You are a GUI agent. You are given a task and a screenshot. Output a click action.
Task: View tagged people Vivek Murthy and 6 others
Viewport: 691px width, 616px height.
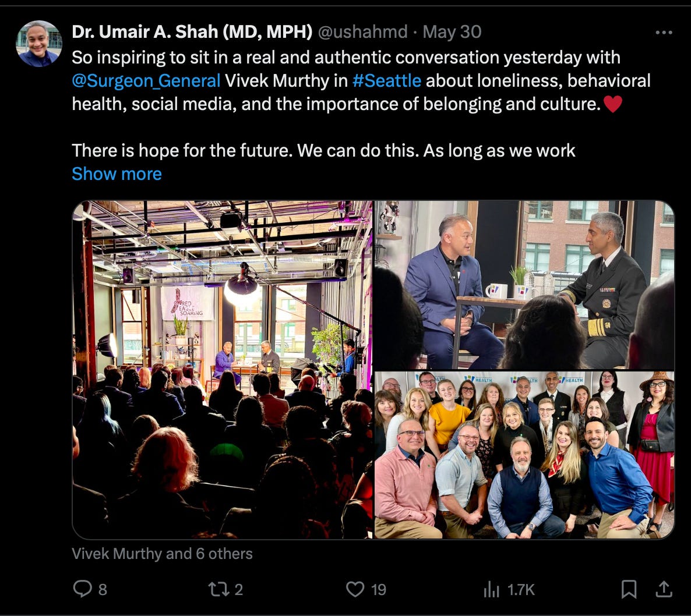tap(162, 554)
